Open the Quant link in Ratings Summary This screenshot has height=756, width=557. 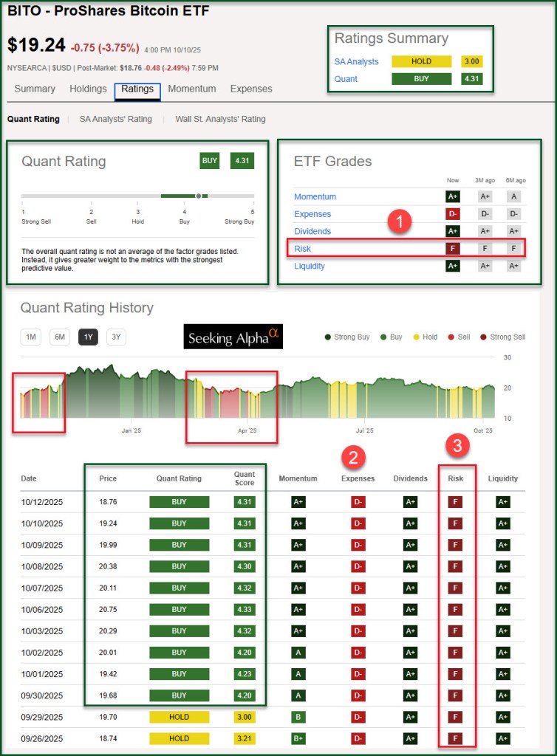click(x=346, y=79)
